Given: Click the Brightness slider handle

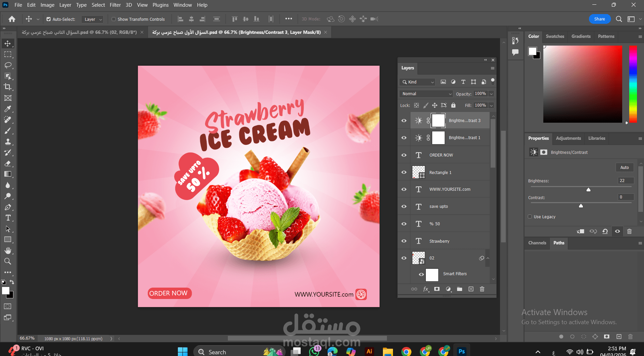Looking at the screenshot, I should point(588,190).
